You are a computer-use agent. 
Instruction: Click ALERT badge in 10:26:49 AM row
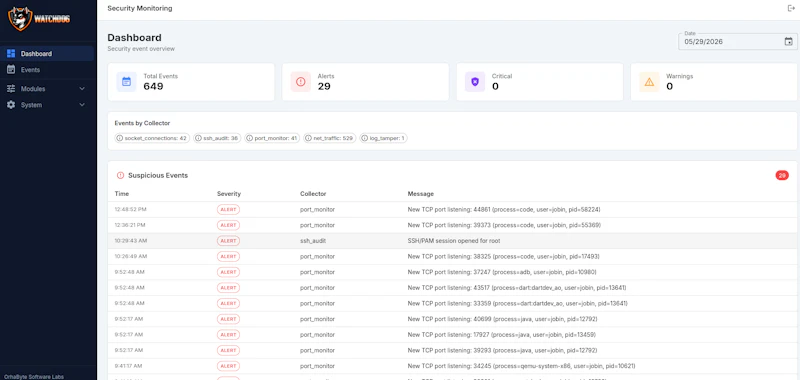[x=228, y=257]
